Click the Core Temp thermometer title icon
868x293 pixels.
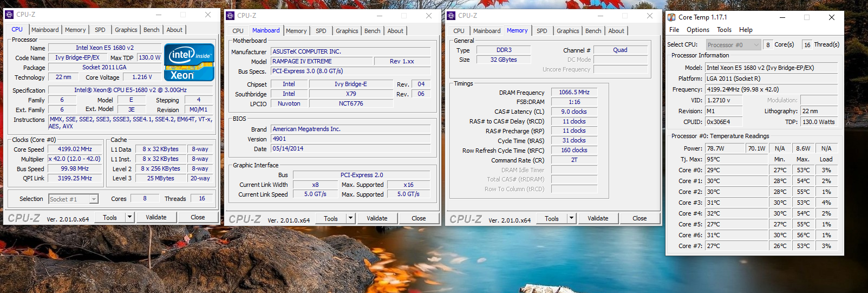tap(671, 17)
